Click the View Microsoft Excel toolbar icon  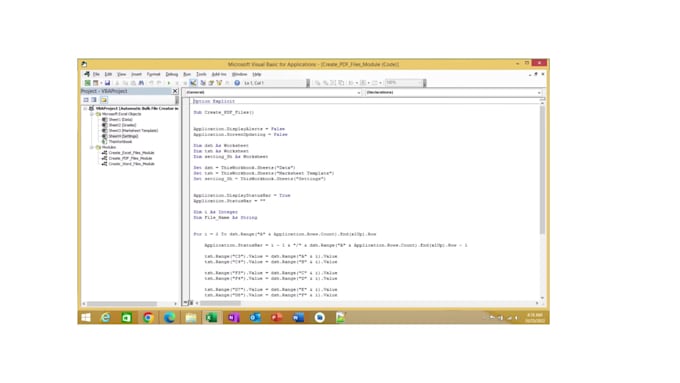[x=88, y=83]
